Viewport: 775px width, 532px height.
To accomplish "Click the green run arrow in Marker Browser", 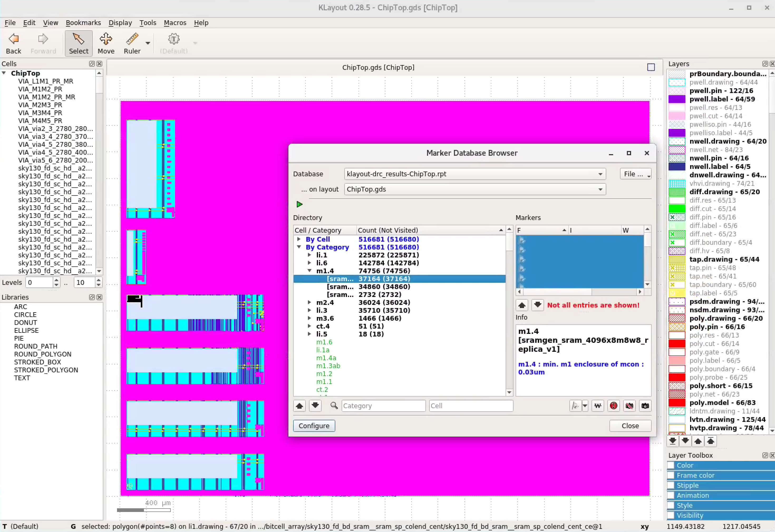I will point(299,204).
